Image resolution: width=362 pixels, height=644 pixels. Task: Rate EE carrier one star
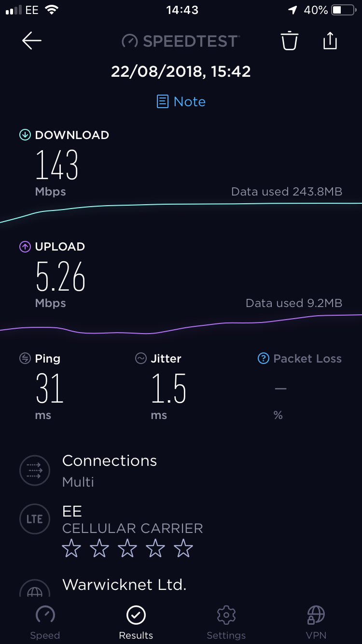coord(71,549)
